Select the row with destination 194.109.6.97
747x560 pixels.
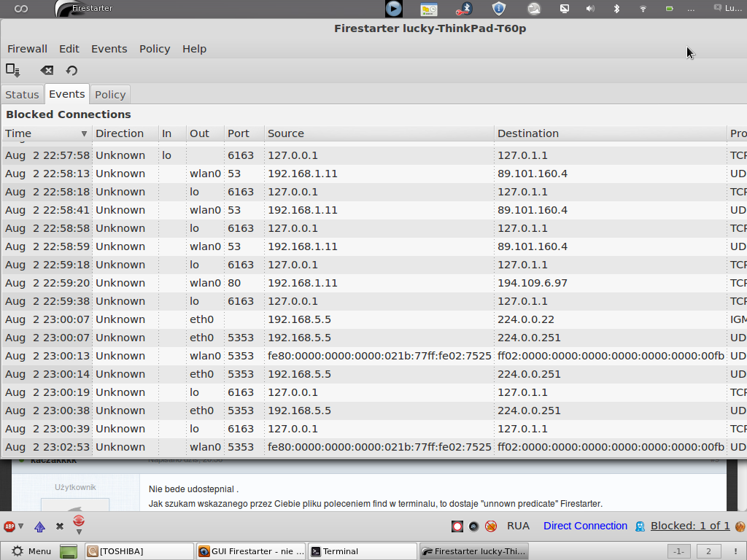pos(373,283)
